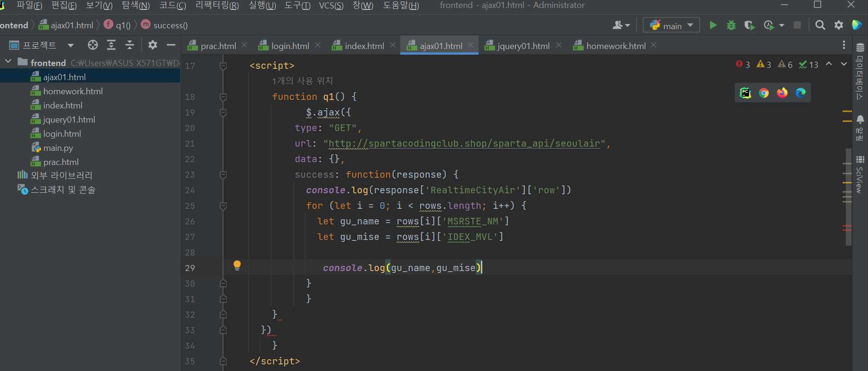Fold the script tag at line 17

click(223, 66)
